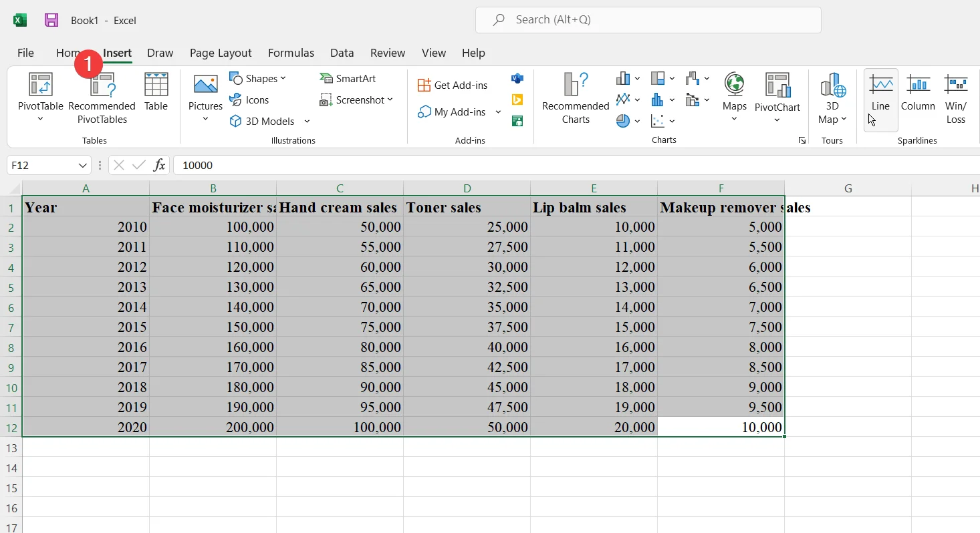
Task: Click the Save icon in title bar
Action: tap(51, 20)
